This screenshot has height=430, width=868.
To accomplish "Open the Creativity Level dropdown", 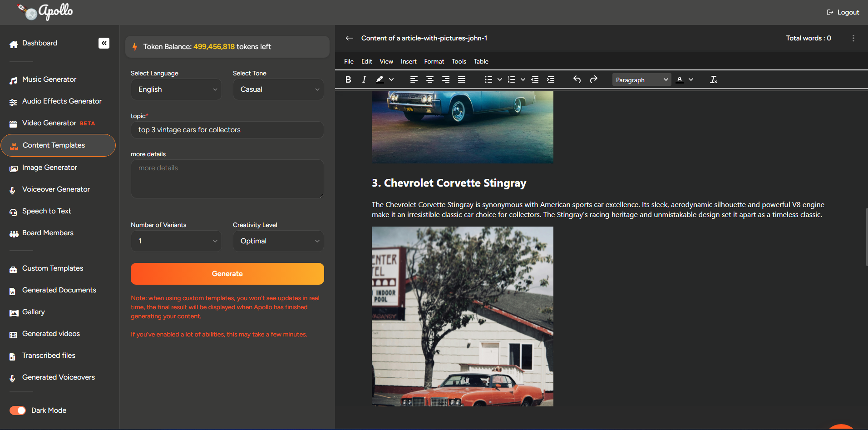I will coord(278,241).
